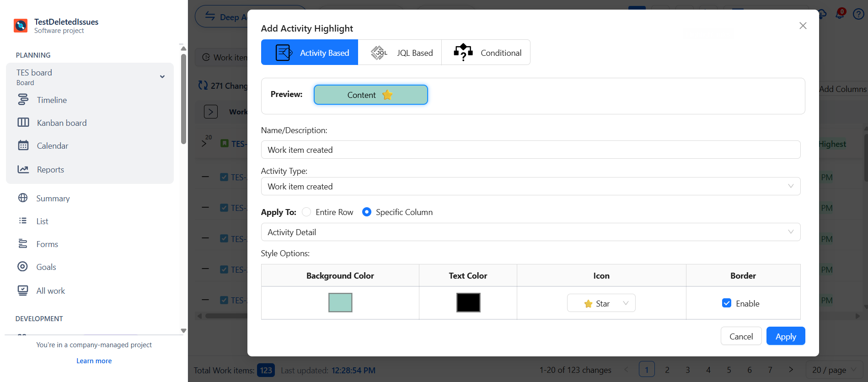Click the Summary globe icon
Screen dimensions: 868x382
(23, 198)
